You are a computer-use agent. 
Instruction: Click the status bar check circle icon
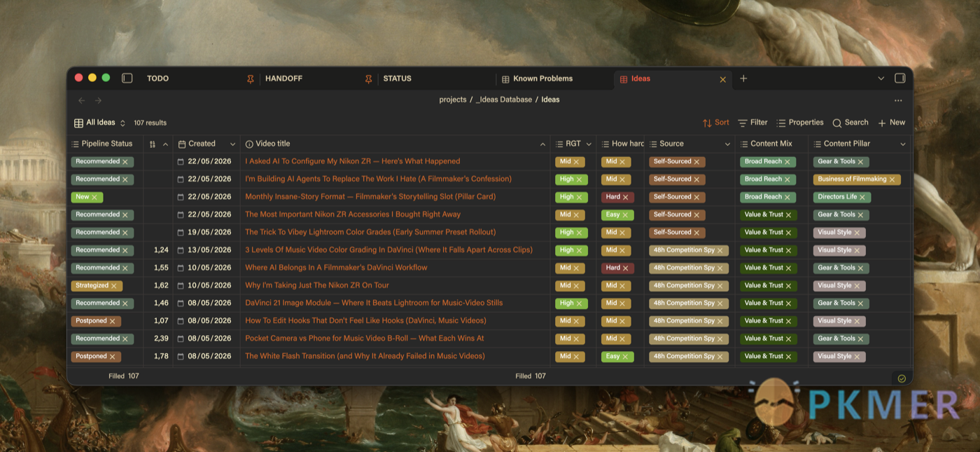902,378
